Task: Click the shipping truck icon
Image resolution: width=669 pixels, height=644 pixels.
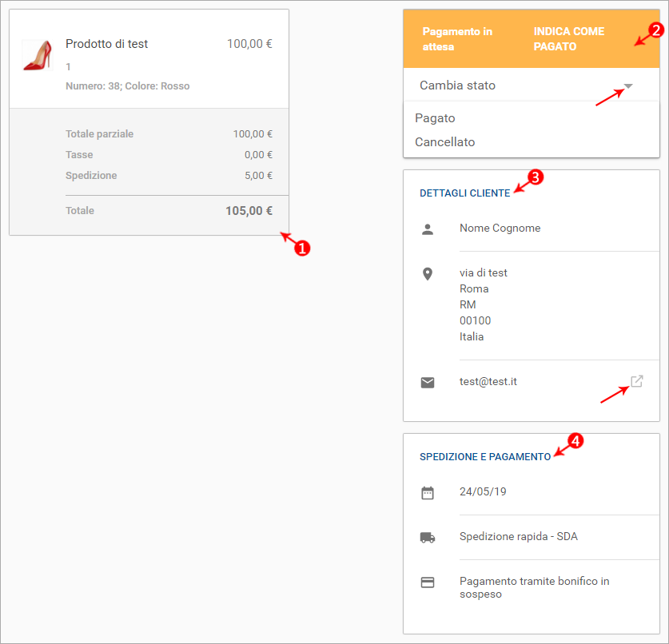Action: [x=428, y=538]
